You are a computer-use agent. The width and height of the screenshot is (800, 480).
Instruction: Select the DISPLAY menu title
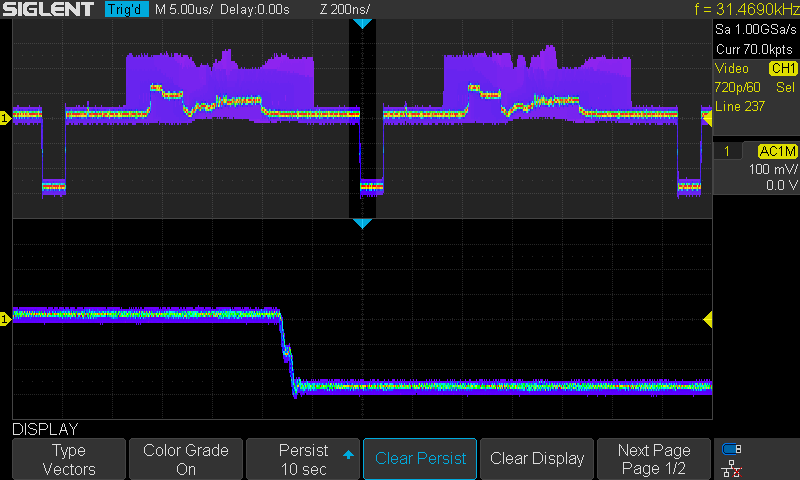point(45,430)
